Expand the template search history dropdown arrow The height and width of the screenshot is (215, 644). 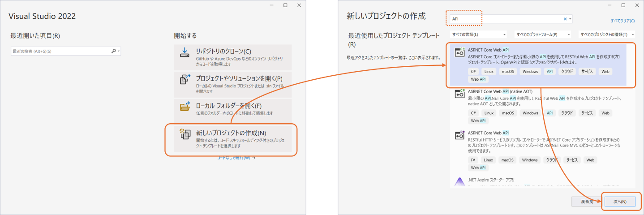570,19
